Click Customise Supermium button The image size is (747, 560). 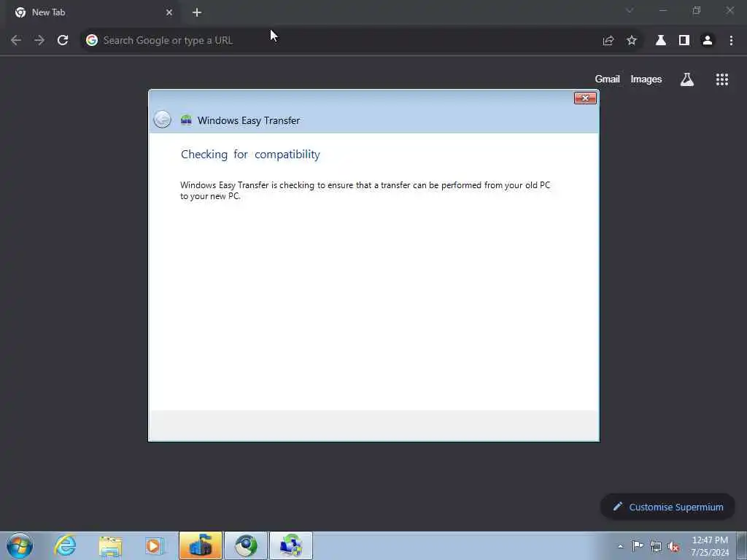point(668,507)
